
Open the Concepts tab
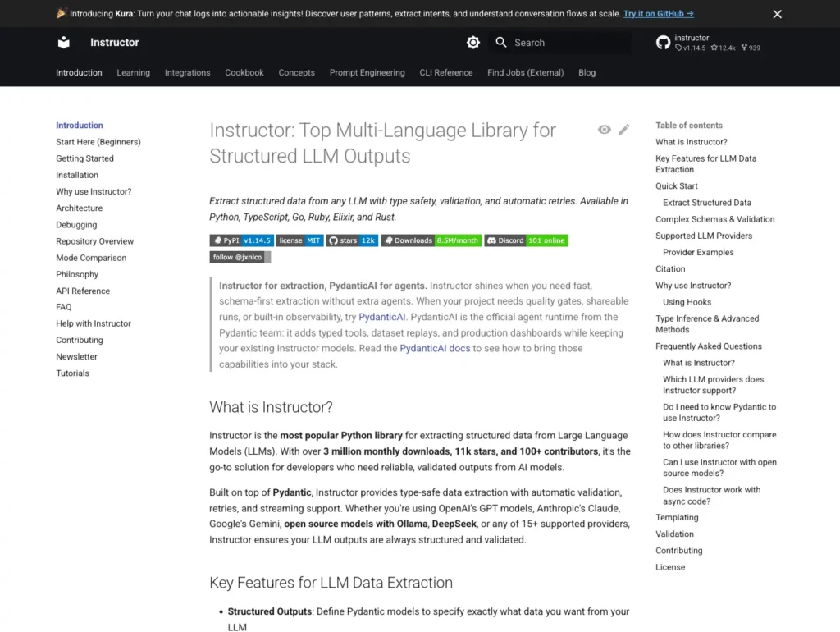[296, 72]
